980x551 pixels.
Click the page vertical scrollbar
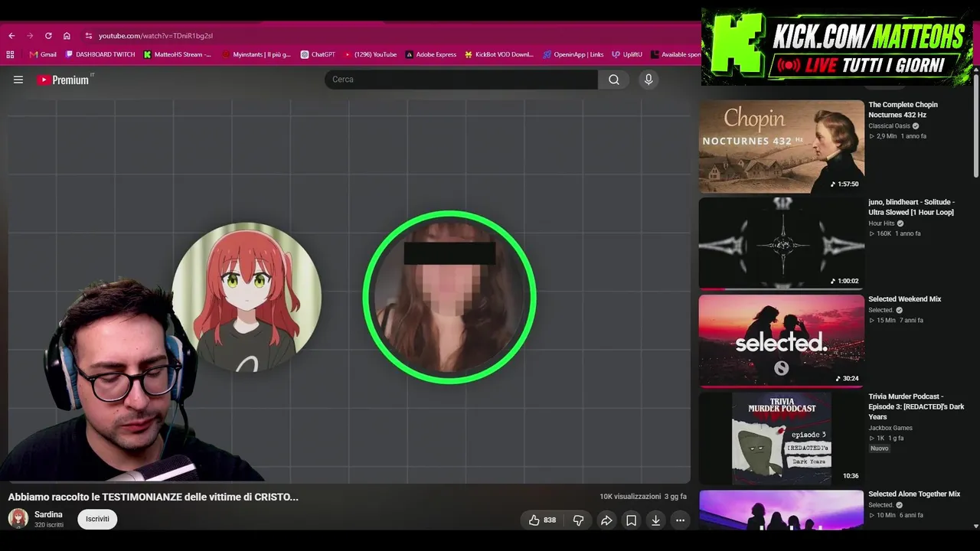(x=975, y=126)
